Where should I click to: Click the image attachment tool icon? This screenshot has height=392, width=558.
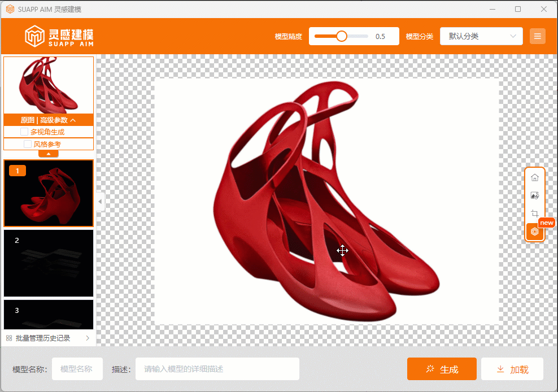[534, 195]
